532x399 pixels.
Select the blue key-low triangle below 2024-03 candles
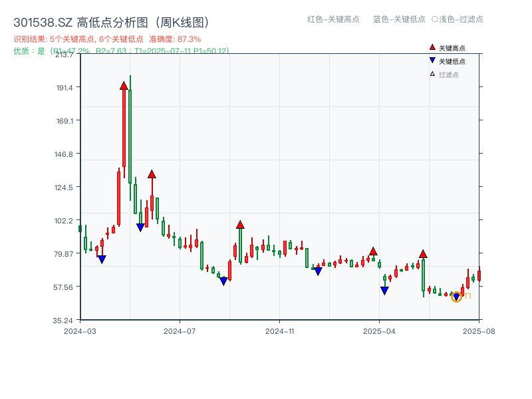[102, 259]
